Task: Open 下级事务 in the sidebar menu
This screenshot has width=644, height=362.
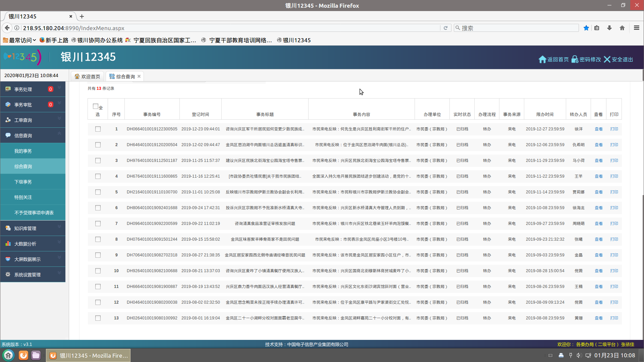Action: [23, 182]
